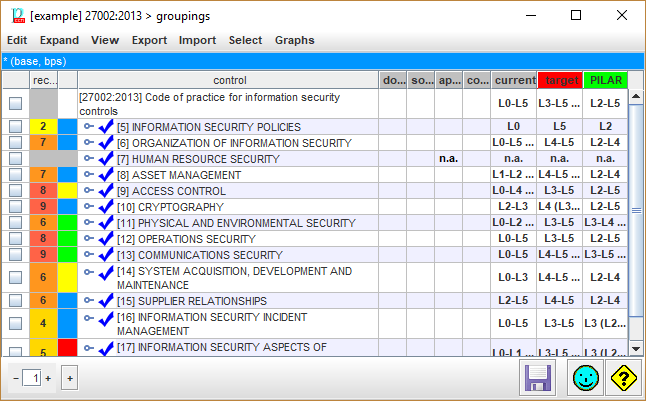This screenshot has height=401, width=646.
Task: Enable checkbox for Communications Security row
Action: click(15, 255)
